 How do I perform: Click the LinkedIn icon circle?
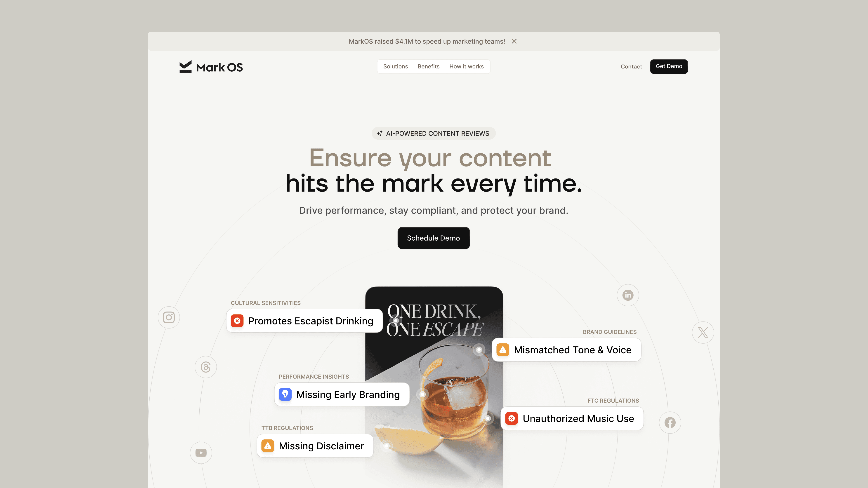[628, 295]
